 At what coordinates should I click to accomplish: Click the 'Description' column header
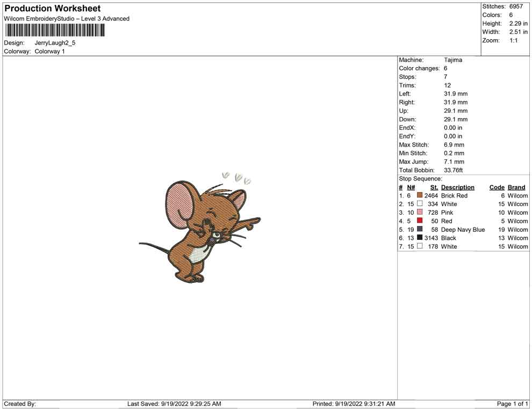pyautogui.click(x=458, y=187)
